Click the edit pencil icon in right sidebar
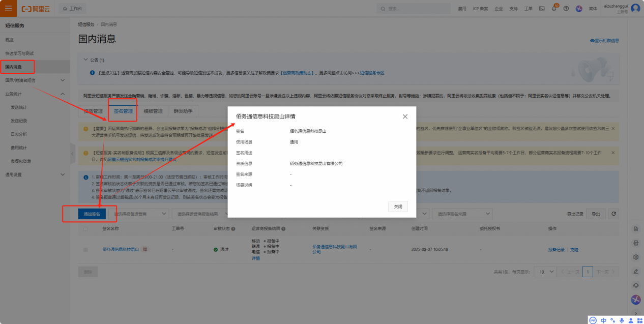644x324 pixels. point(635,271)
